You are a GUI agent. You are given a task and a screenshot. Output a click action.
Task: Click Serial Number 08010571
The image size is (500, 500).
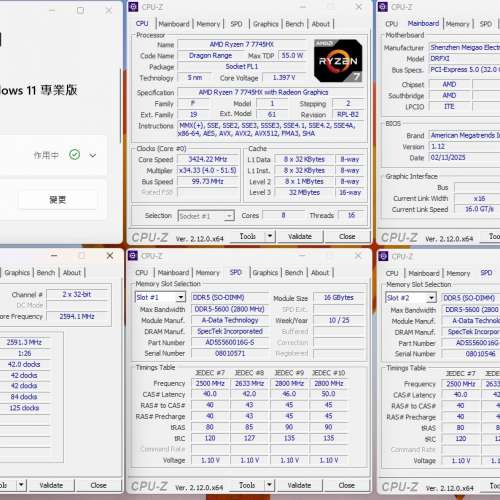(230, 353)
